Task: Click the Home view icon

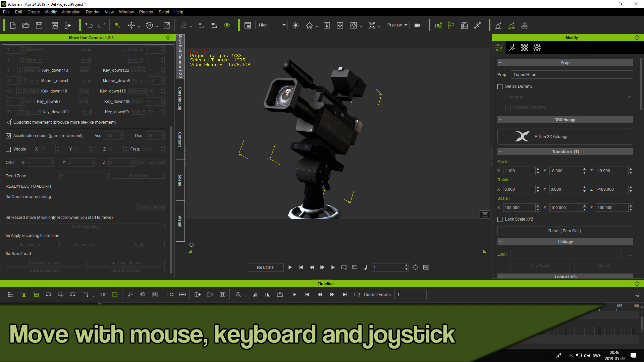Action: tap(309, 25)
